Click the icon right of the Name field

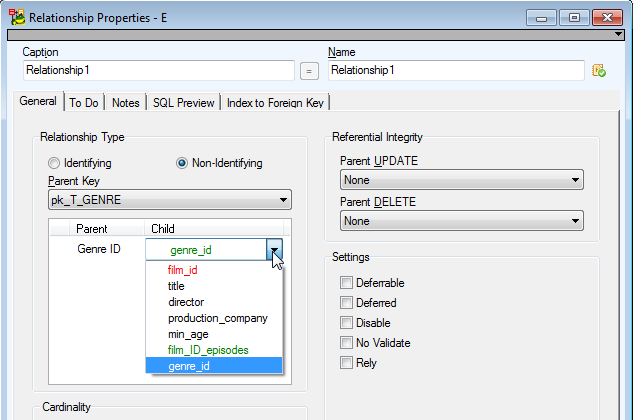click(598, 70)
